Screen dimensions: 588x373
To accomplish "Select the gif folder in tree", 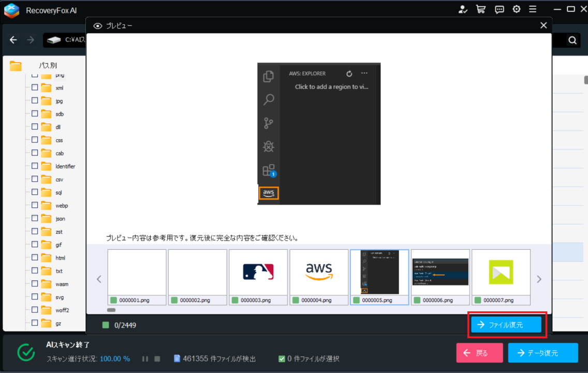I will pos(58,245).
